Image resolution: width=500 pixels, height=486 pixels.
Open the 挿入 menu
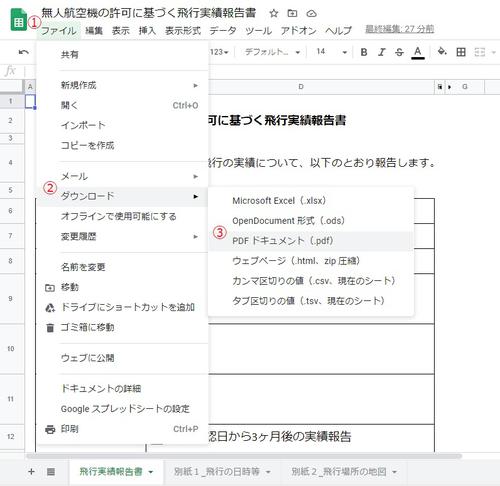pyautogui.click(x=147, y=31)
